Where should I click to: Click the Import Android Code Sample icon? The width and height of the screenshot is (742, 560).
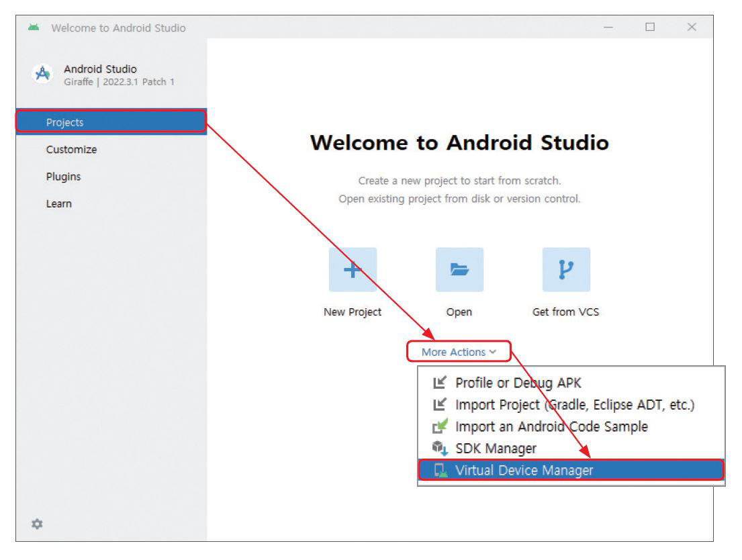point(440,426)
